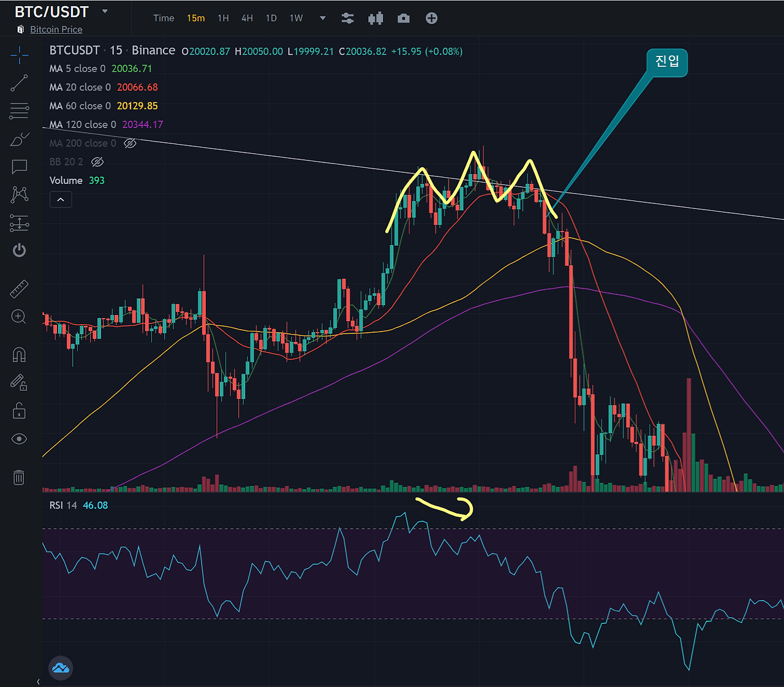Select the 15m interval
The height and width of the screenshot is (687, 784).
(x=196, y=18)
